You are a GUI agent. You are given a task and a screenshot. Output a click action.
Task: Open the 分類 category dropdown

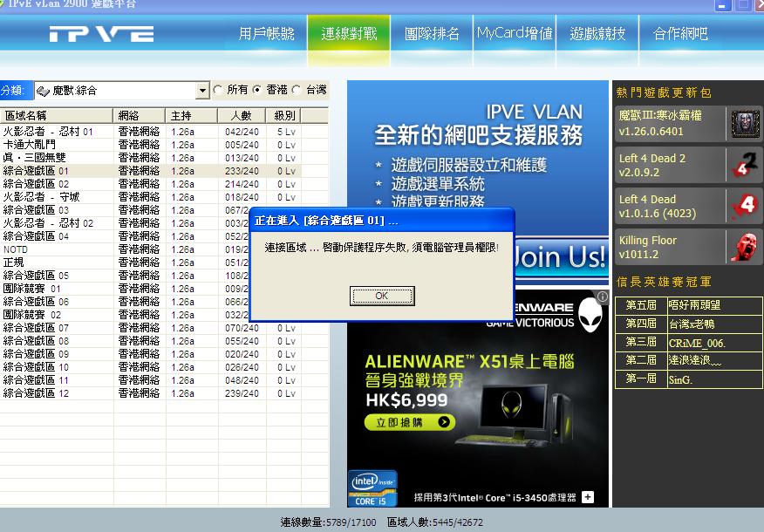coord(202,91)
